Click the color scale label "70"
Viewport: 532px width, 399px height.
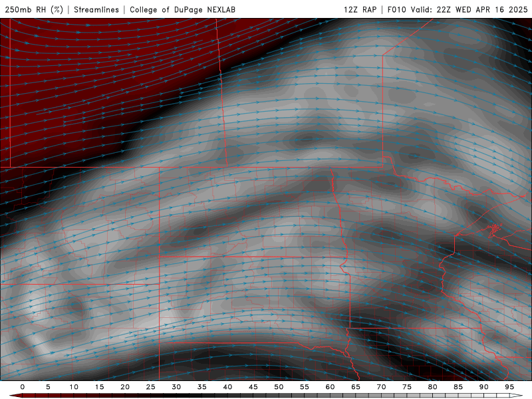pyautogui.click(x=381, y=387)
